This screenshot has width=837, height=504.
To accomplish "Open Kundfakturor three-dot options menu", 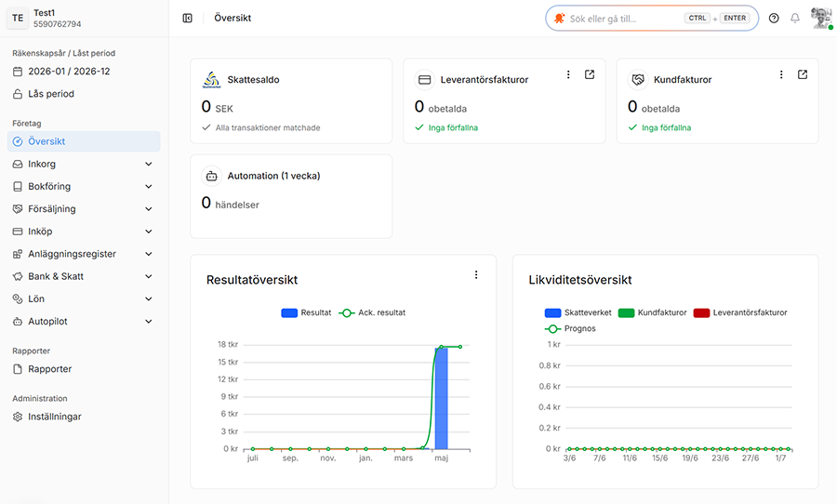I will click(781, 74).
